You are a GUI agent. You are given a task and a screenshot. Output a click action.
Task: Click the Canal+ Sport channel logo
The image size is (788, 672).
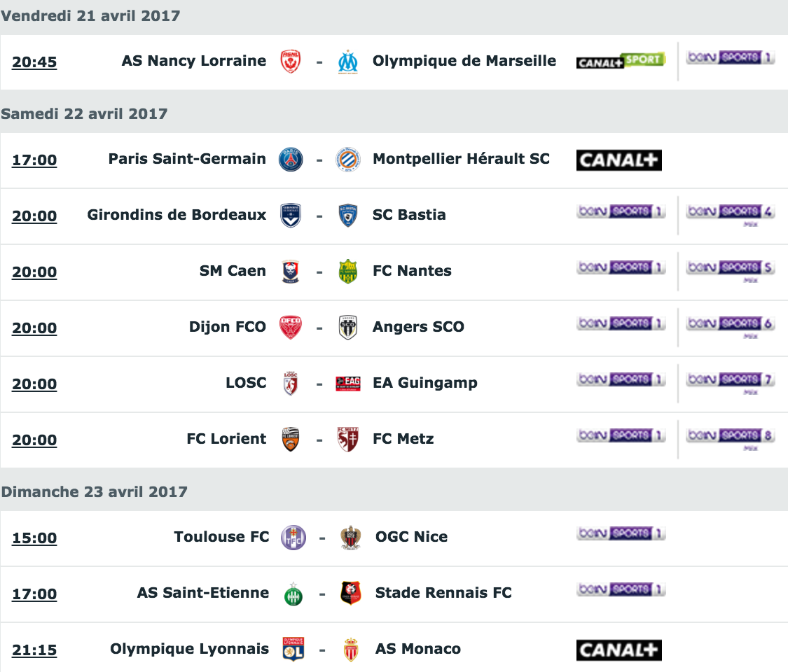(x=621, y=61)
